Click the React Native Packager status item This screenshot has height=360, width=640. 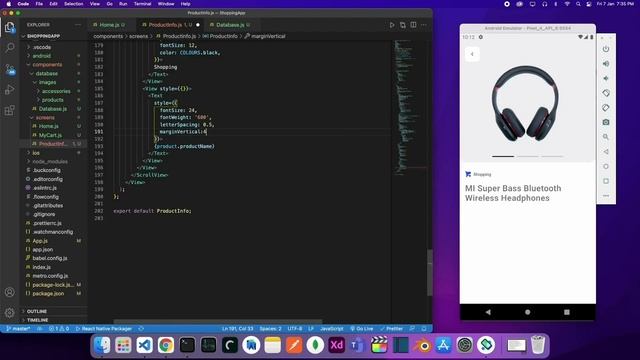pos(104,329)
